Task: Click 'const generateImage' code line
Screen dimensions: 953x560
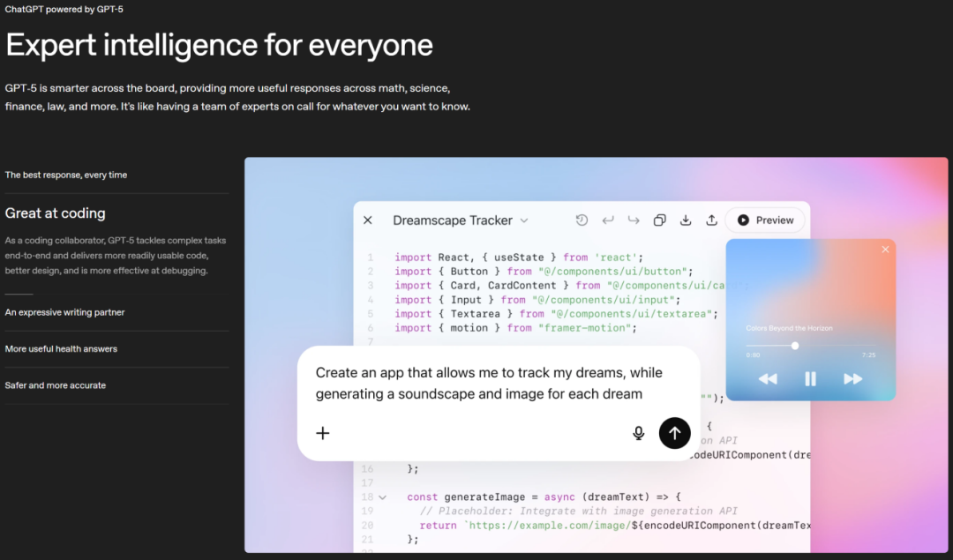Action: click(x=544, y=497)
